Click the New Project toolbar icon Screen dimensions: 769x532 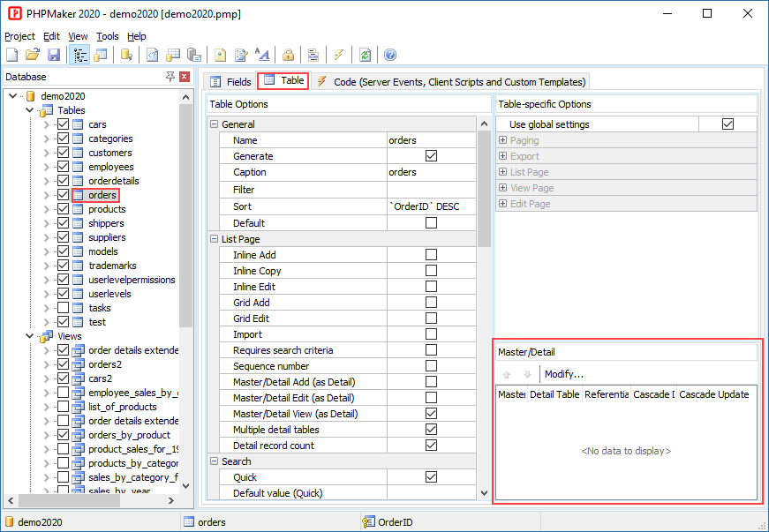click(x=12, y=55)
